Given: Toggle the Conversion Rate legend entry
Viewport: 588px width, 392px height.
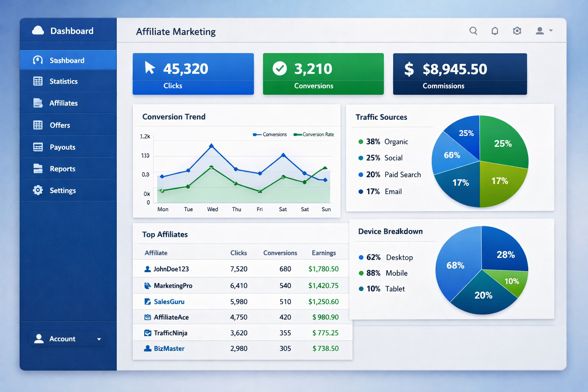Looking at the screenshot, I should pos(314,134).
